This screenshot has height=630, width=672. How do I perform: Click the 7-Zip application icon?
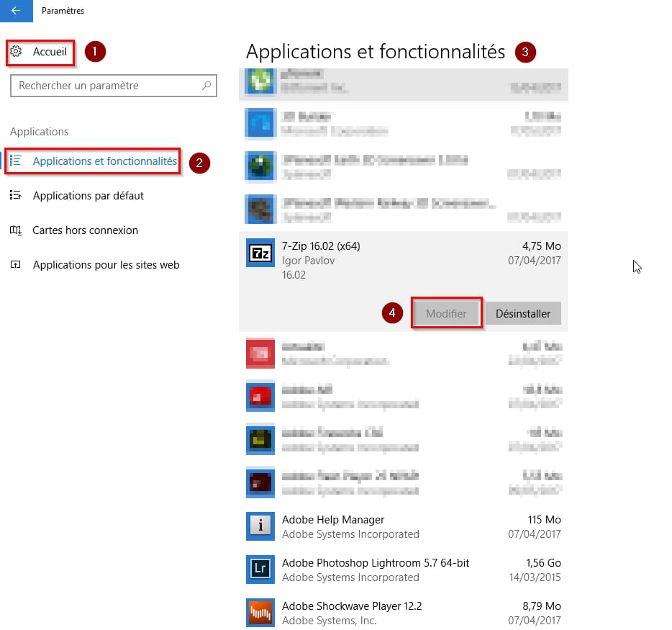[260, 253]
